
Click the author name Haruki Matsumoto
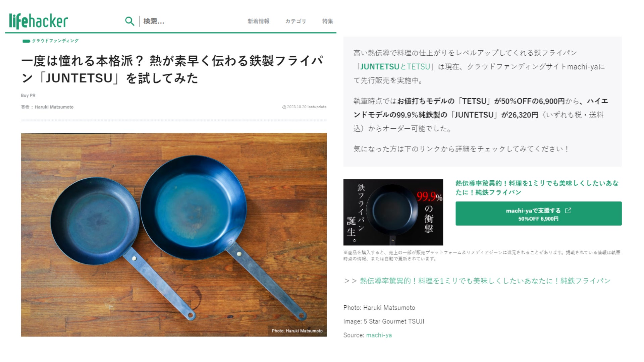click(54, 107)
